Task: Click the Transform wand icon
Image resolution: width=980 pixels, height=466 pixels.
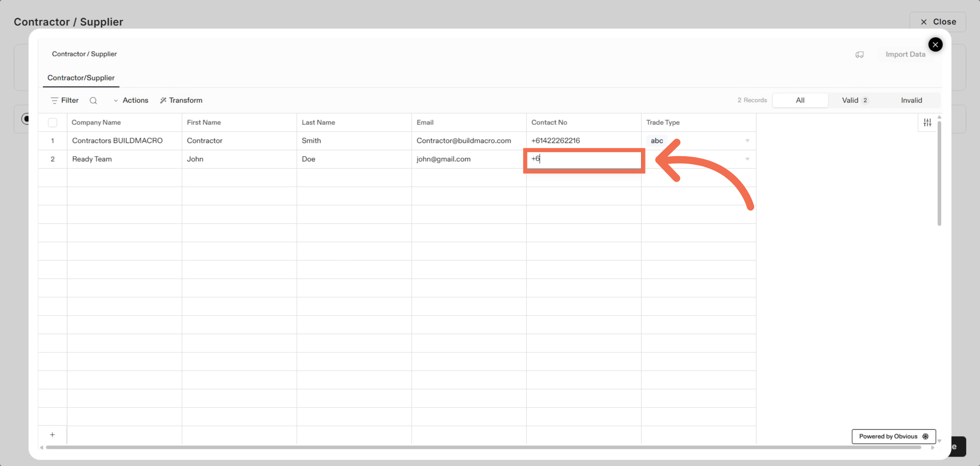Action: 163,101
